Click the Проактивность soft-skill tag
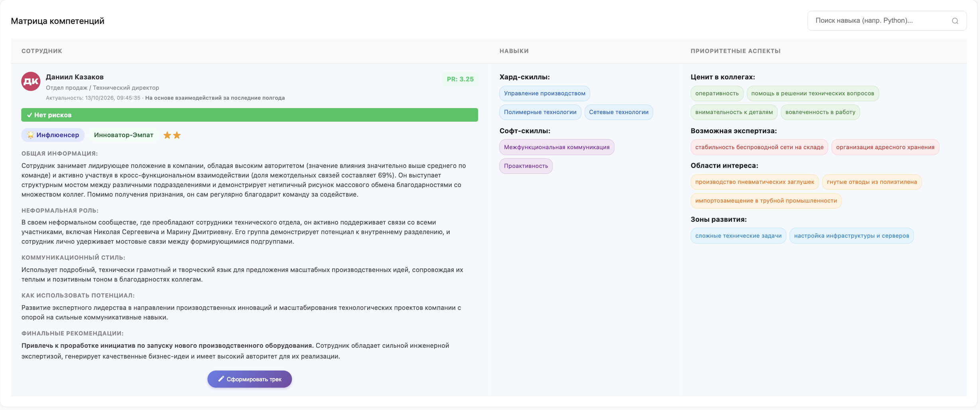The width and height of the screenshot is (980, 410). (526, 166)
